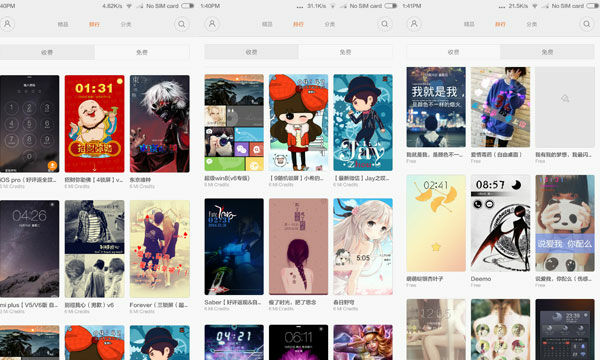Tap Wi-Fi status icon beside 4.62K/s
Screen dimensions: 600x360
tap(129, 6)
